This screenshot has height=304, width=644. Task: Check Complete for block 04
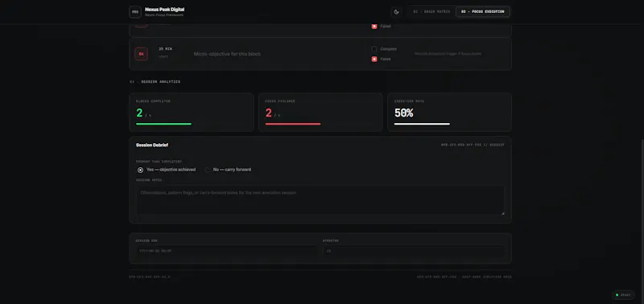pyautogui.click(x=374, y=49)
